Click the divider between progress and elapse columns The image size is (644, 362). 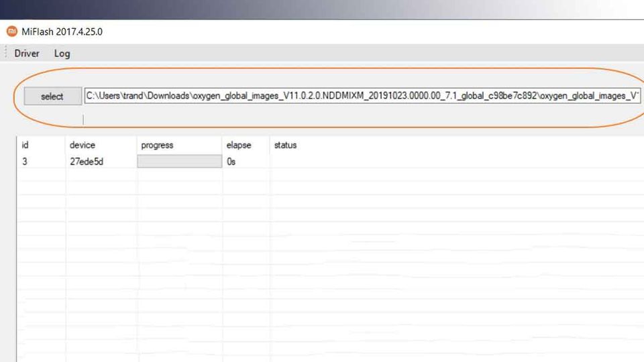pos(223,145)
